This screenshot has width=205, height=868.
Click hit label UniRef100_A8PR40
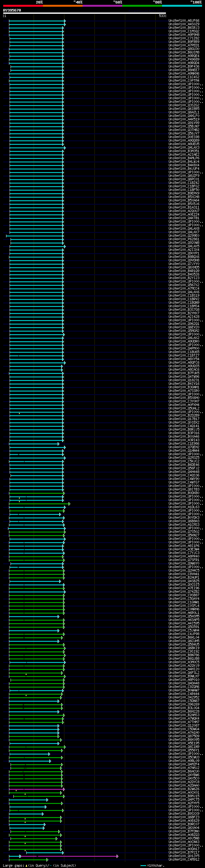(x=184, y=557)
